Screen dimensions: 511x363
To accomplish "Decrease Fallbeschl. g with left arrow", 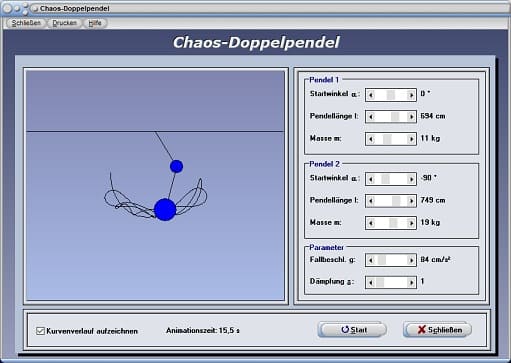I will pyautogui.click(x=371, y=260).
